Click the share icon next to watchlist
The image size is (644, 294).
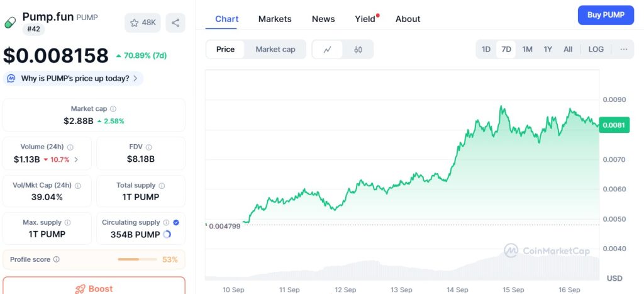[x=175, y=23]
